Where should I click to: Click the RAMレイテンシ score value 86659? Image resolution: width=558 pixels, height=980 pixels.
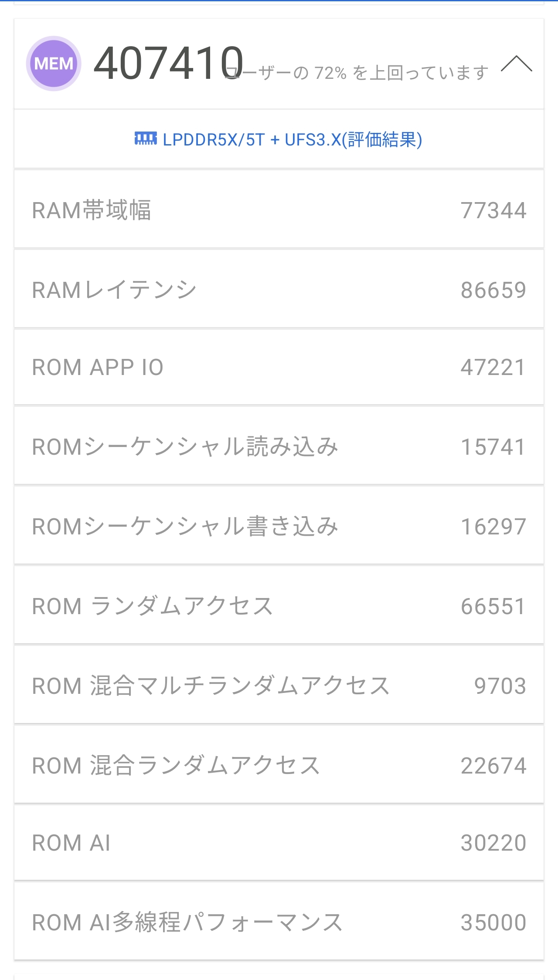(493, 290)
